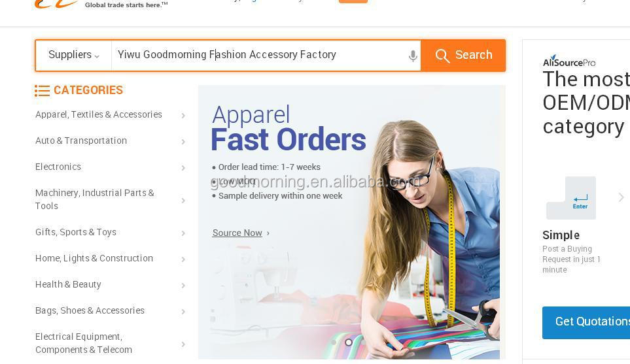This screenshot has width=630, height=364.
Task: Open Gifts, Sports & Toys category
Action: coord(76,233)
